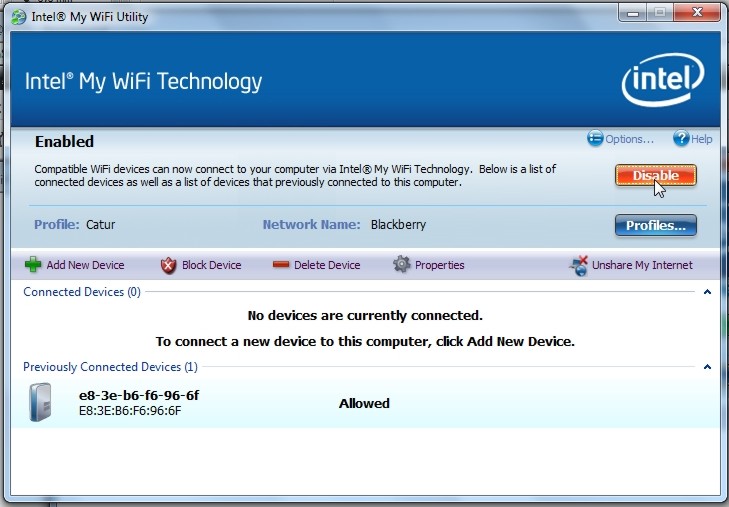Collapse the Previously Connected Devices section
The width and height of the screenshot is (729, 507).
tap(707, 367)
